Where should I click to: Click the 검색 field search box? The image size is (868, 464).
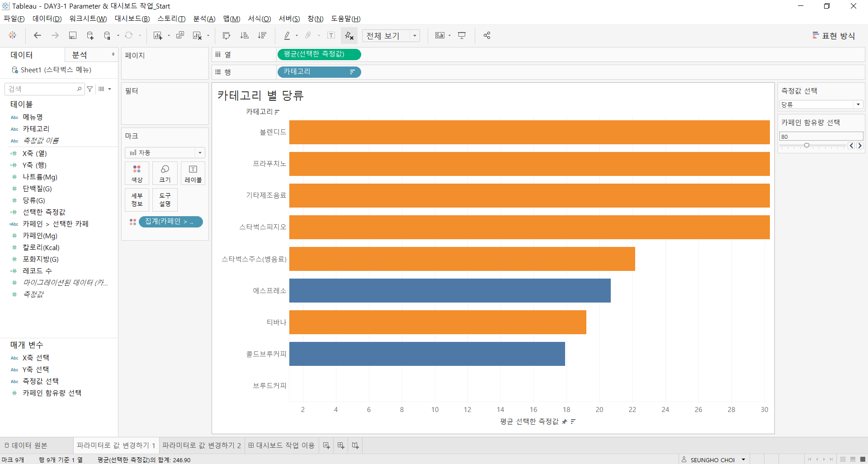[44, 89]
